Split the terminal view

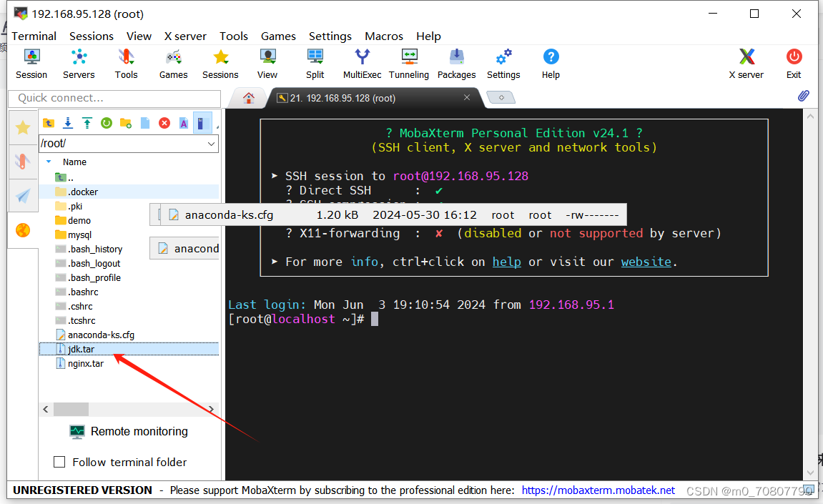click(315, 64)
